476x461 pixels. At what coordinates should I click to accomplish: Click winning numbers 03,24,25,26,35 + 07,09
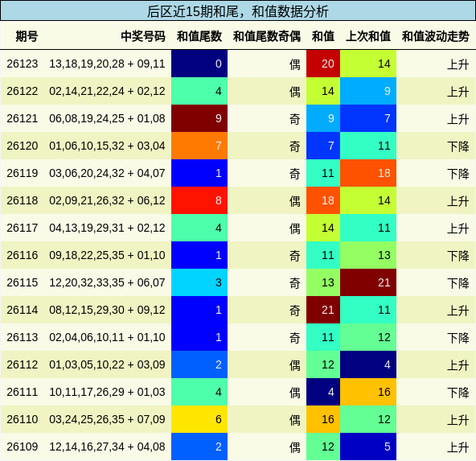[x=107, y=419]
